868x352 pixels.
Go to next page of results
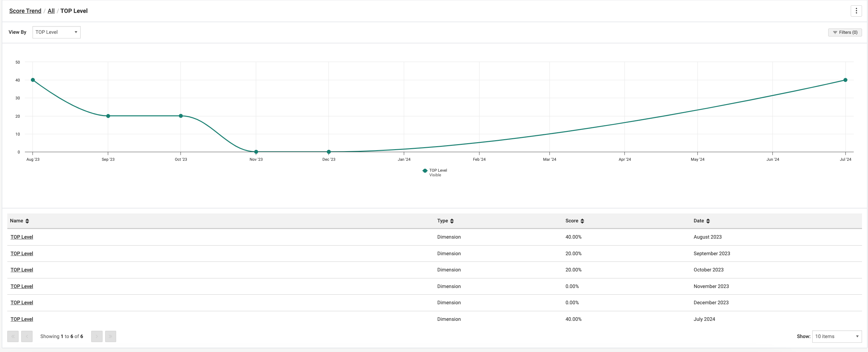tap(97, 336)
